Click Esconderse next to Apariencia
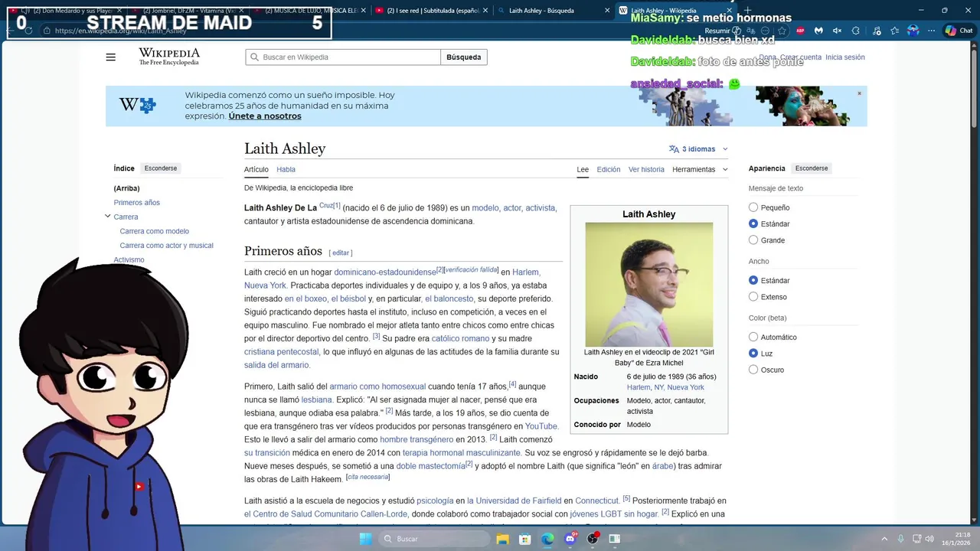The image size is (980, 551). [812, 168]
